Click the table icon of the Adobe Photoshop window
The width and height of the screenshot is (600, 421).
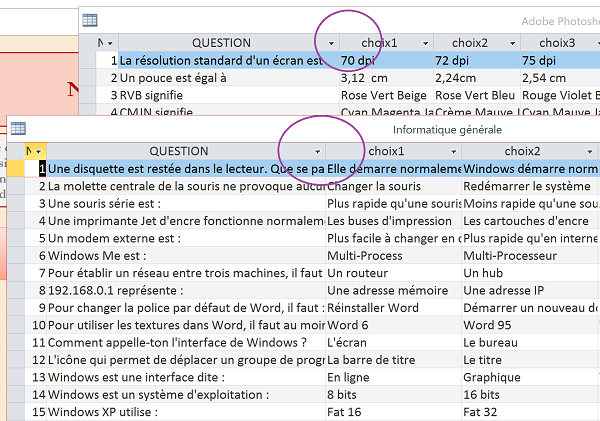(x=90, y=20)
